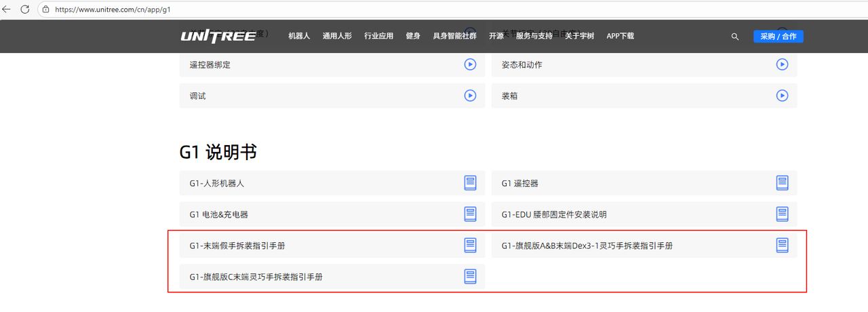Open the search magnifier icon
The width and height of the screenshot is (868, 312).
coord(735,37)
